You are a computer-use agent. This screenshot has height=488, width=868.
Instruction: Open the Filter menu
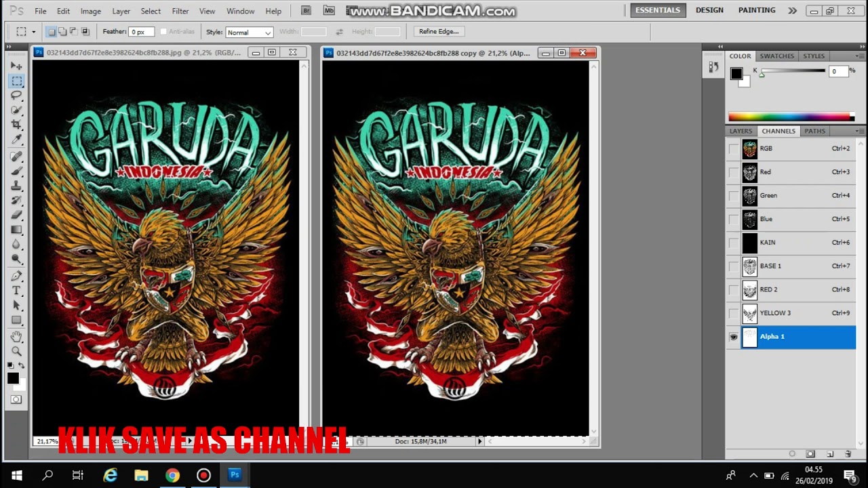[180, 11]
